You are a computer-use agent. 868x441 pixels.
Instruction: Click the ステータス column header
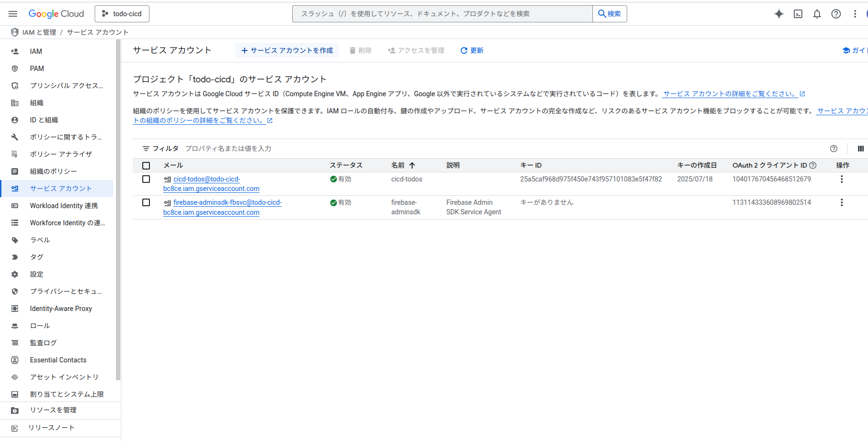pos(346,165)
